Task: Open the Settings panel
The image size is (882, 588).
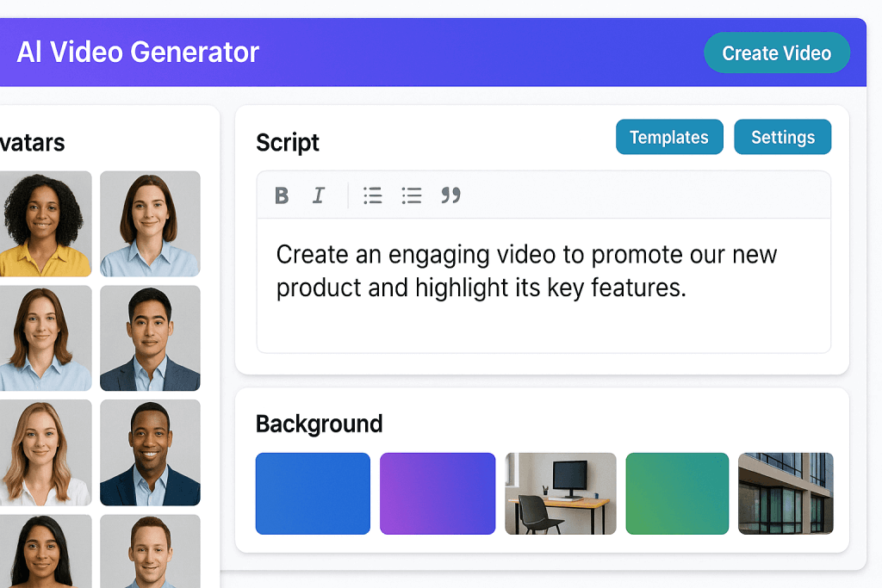Action: [782, 136]
